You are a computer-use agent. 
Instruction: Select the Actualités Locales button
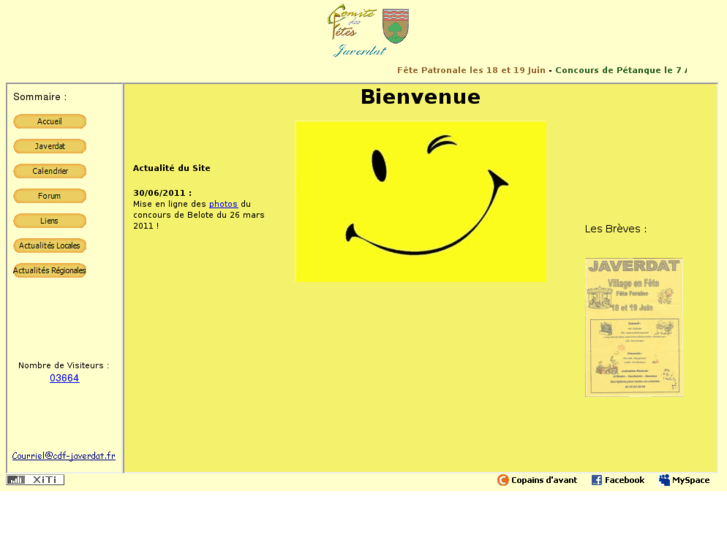(x=50, y=245)
